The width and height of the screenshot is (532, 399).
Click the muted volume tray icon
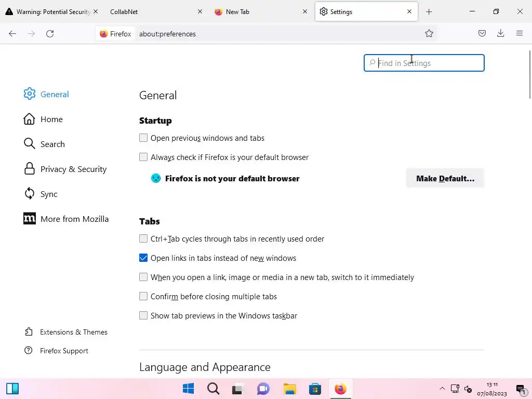click(x=468, y=389)
